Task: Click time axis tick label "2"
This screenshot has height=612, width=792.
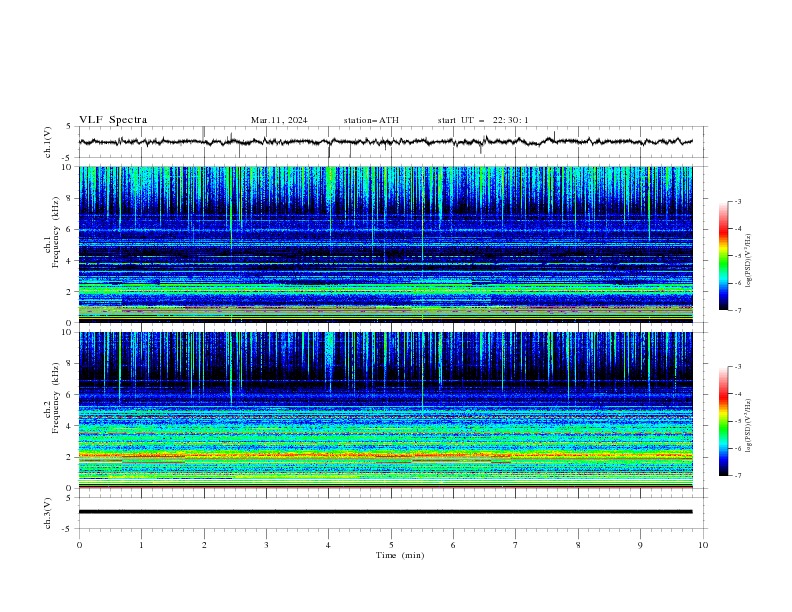Action: click(x=204, y=545)
